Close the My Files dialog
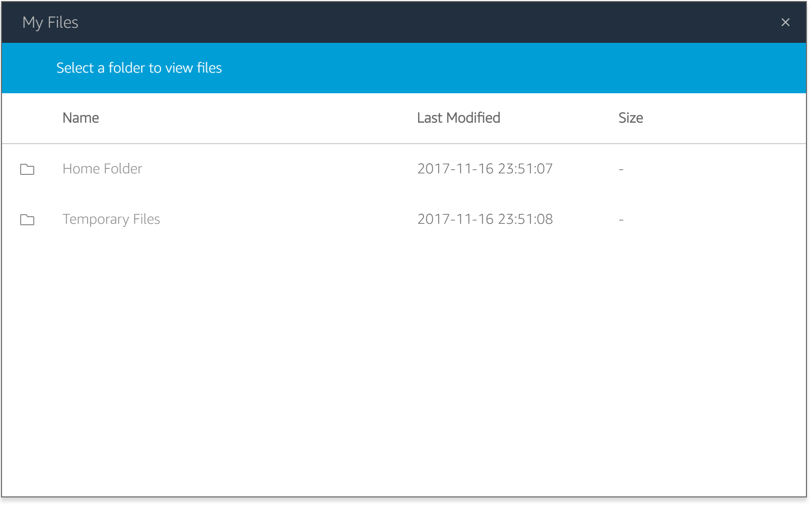The image size is (812, 506). [x=785, y=22]
